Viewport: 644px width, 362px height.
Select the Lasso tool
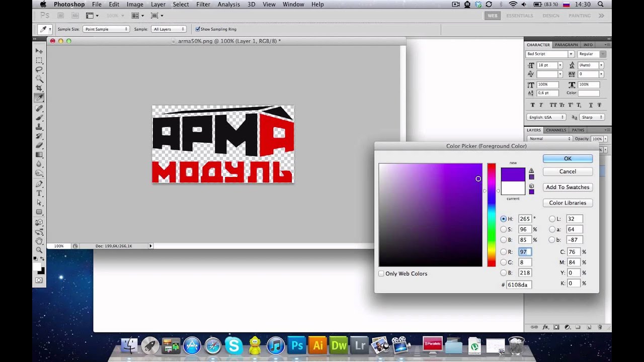tap(39, 69)
